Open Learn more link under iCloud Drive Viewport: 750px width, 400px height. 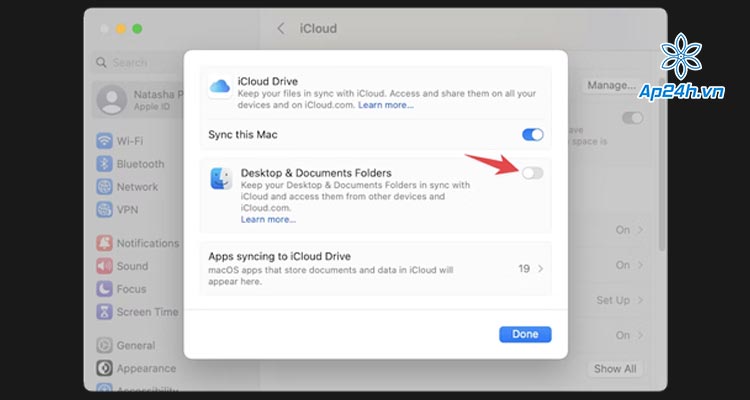(386, 105)
